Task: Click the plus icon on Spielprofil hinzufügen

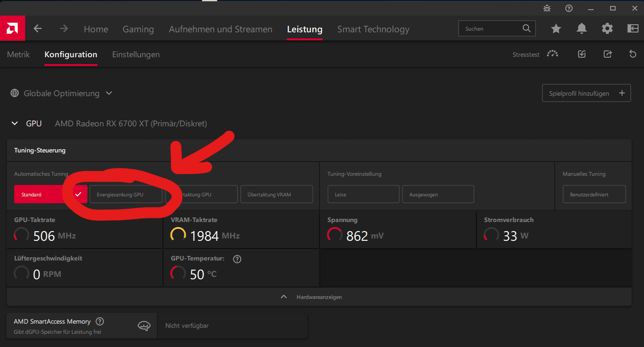Action: click(622, 93)
